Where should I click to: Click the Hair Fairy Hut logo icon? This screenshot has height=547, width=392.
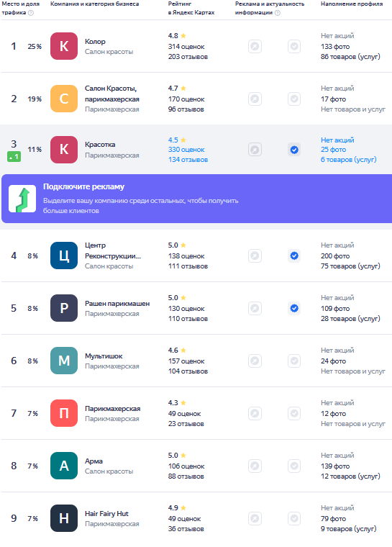pos(64,518)
